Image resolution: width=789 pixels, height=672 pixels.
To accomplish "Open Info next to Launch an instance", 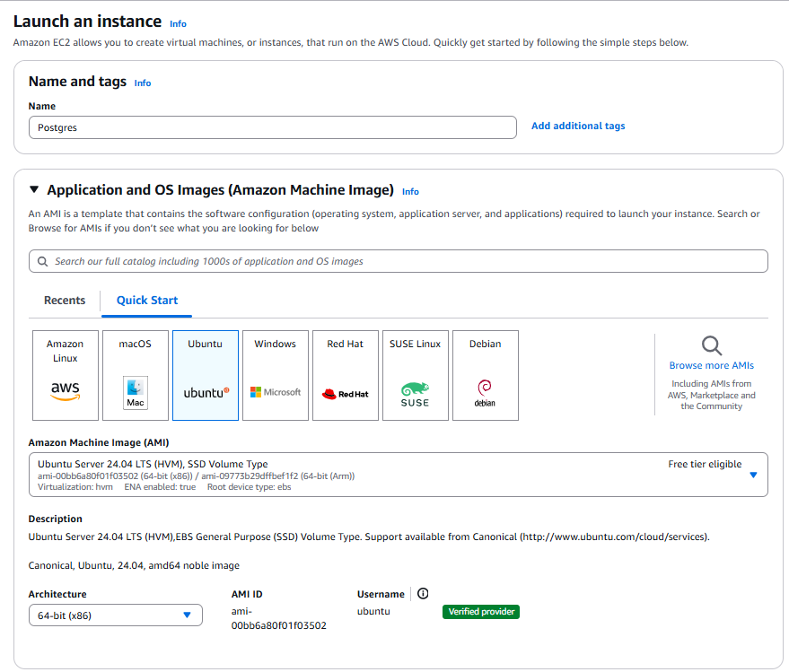I will (x=177, y=23).
